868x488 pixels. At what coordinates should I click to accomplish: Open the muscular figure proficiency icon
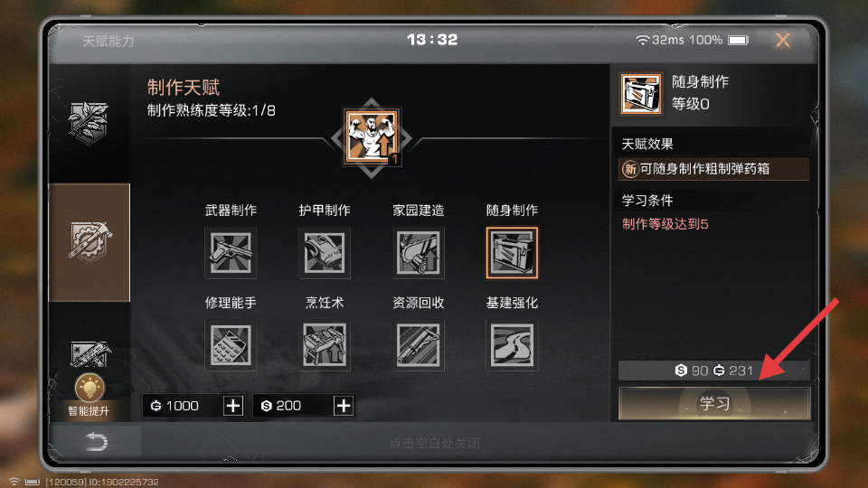pos(372,137)
